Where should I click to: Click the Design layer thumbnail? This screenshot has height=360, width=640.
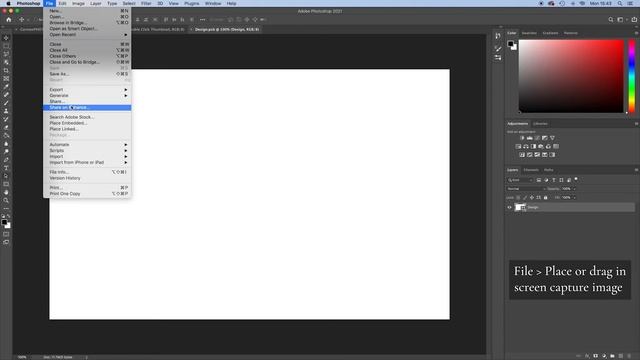tap(520, 207)
